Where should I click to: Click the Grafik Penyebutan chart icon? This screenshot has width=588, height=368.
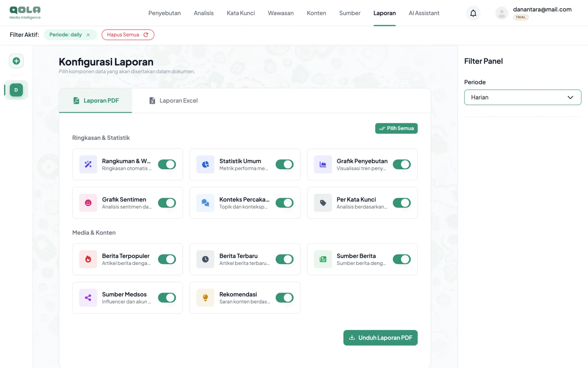[323, 164]
